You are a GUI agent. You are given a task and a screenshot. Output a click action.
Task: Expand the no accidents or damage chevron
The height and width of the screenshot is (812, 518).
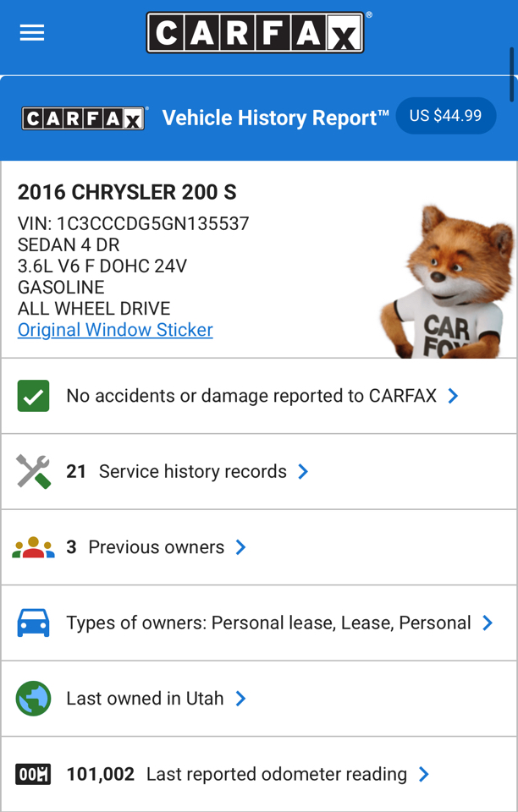coord(454,396)
